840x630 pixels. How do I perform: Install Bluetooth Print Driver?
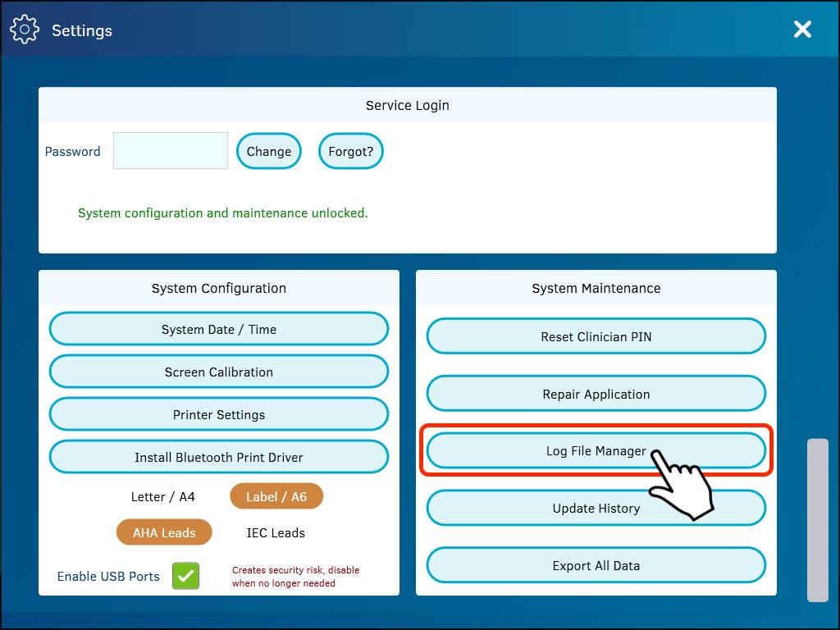click(x=218, y=456)
